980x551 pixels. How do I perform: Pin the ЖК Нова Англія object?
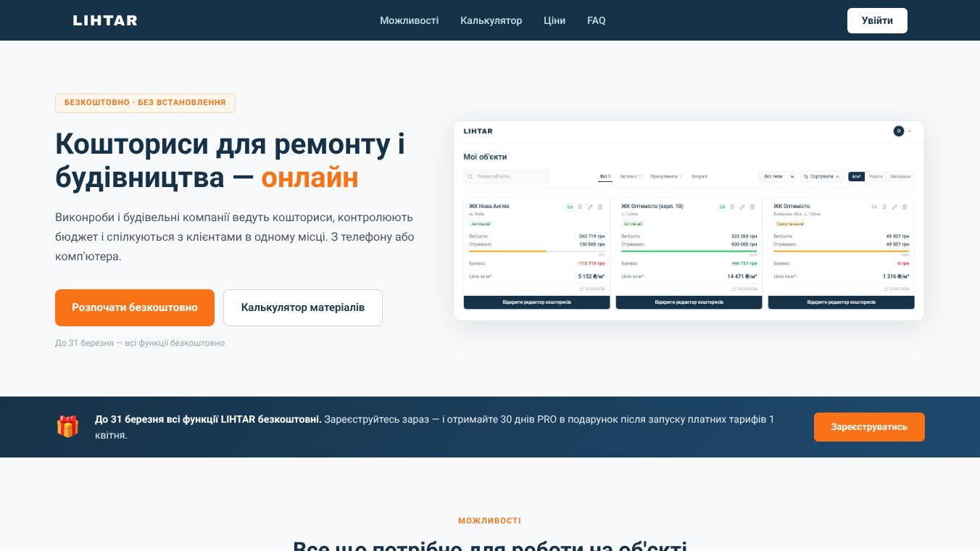pos(580,207)
